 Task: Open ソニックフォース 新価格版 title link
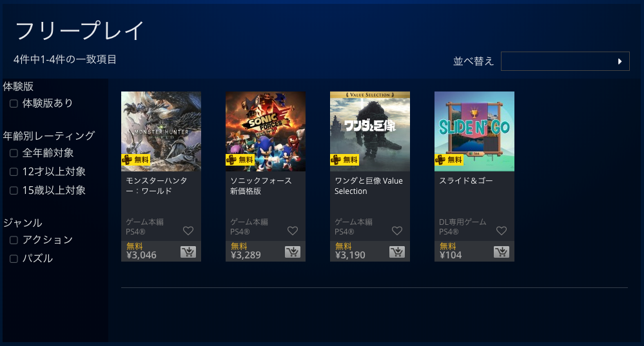point(261,186)
